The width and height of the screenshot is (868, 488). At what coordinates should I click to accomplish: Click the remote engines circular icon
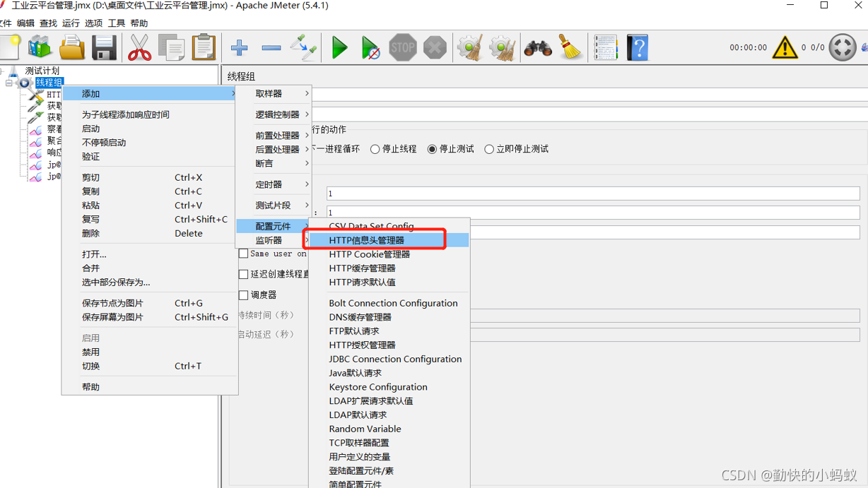pyautogui.click(x=843, y=48)
